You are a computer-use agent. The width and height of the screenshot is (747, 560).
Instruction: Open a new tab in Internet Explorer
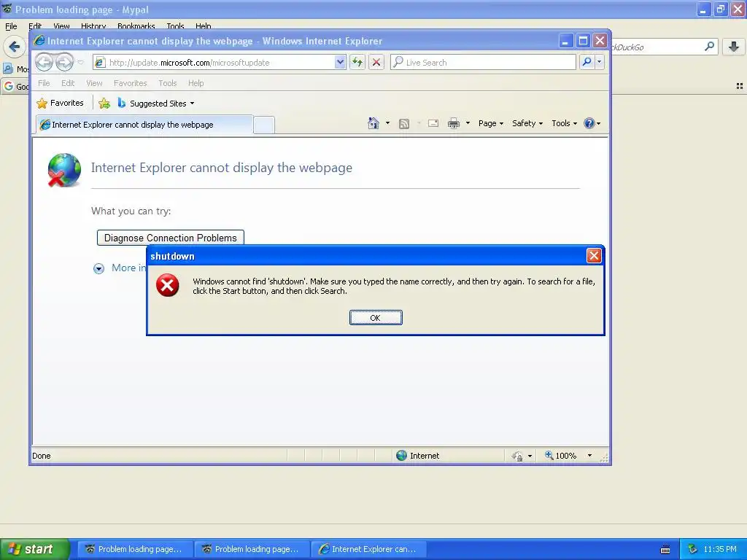coord(263,125)
